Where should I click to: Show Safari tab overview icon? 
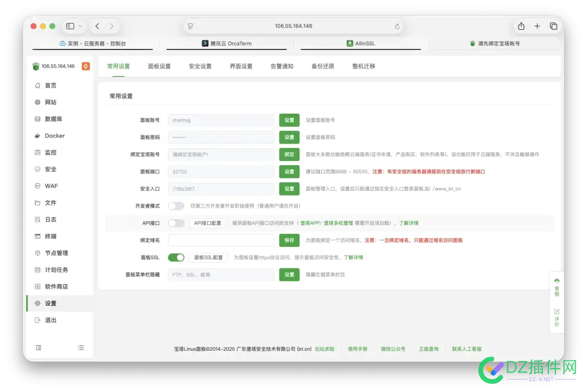click(553, 26)
